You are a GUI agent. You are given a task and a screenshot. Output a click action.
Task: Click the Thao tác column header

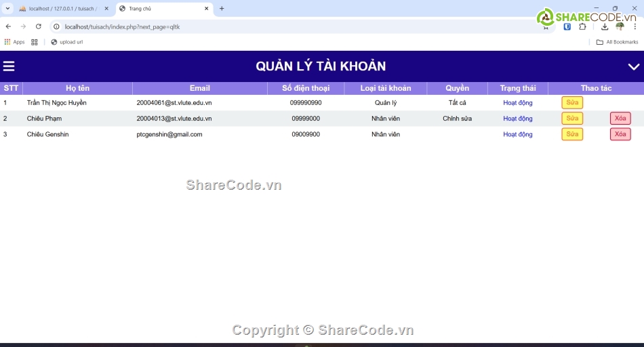click(x=596, y=88)
